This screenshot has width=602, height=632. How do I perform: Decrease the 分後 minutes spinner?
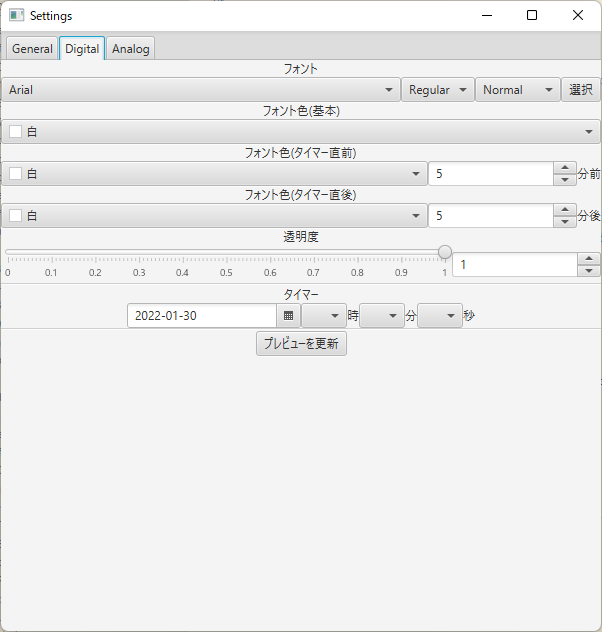tap(565, 222)
